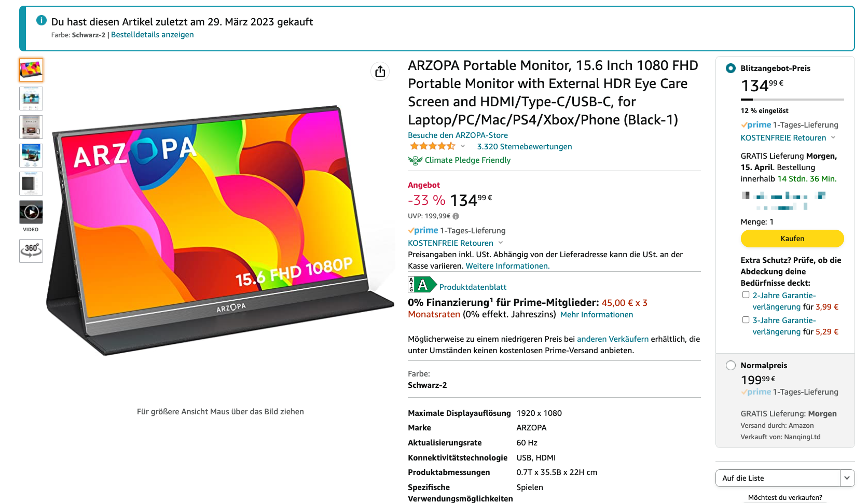
Task: Click the share icon above product image
Action: [x=380, y=71]
